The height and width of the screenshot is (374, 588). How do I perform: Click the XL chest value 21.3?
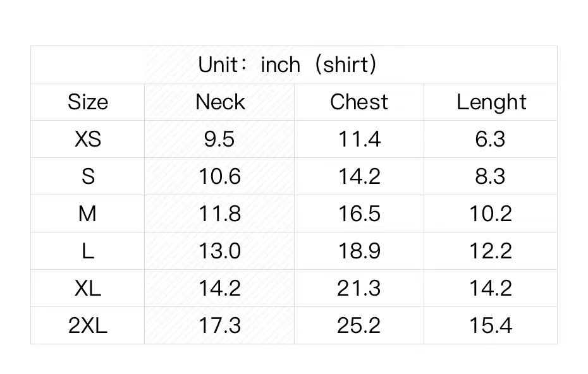pyautogui.click(x=359, y=288)
